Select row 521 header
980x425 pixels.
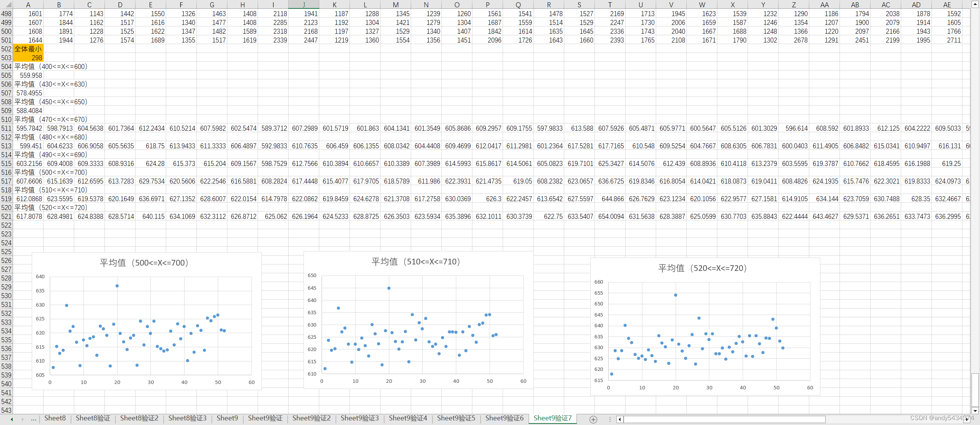coord(6,217)
